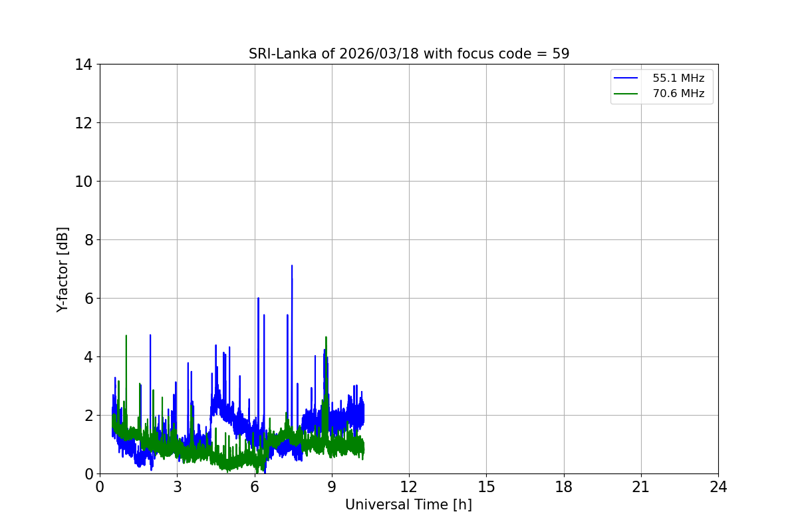The height and width of the screenshot is (532, 798).
Task: Click the x-axis tick label 15
Action: [x=486, y=487]
